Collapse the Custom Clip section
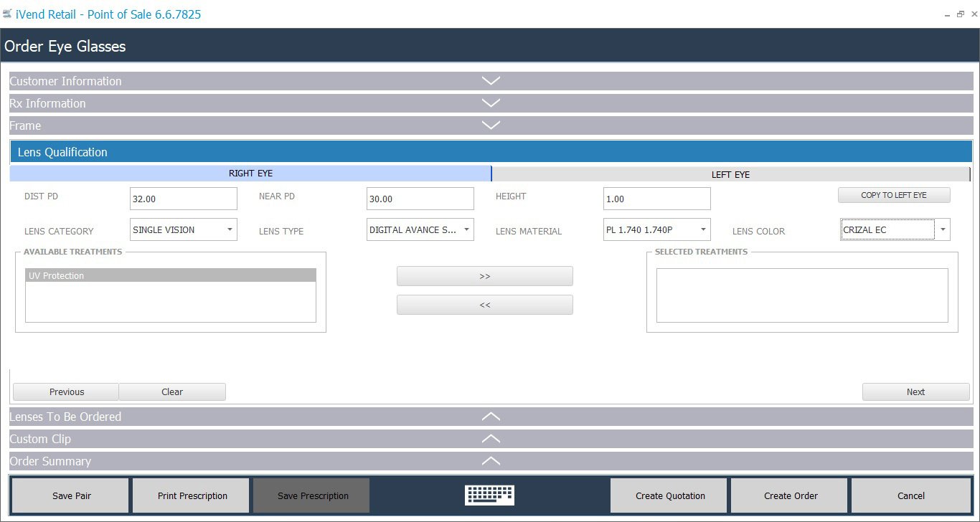The width and height of the screenshot is (980, 522). (491, 438)
